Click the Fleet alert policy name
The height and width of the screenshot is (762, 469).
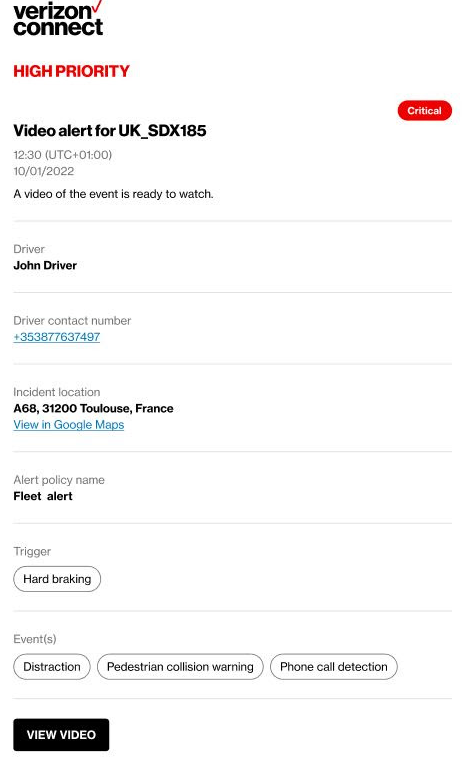pos(43,496)
